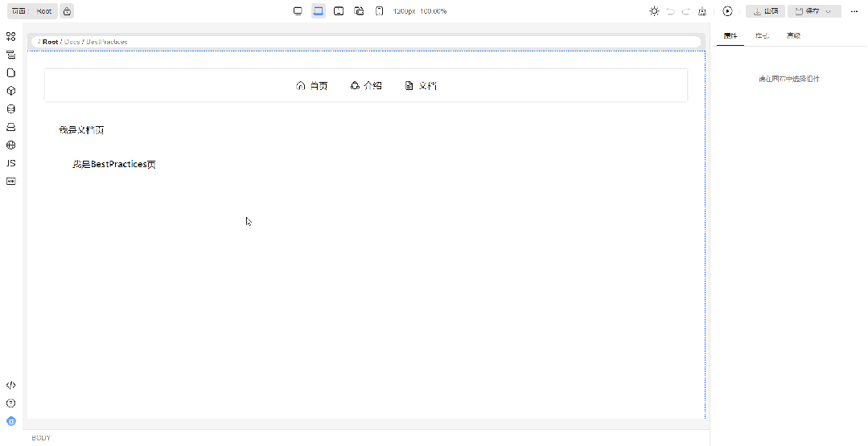Open the three-dot more options menu
This screenshot has height=446, width=868.
coord(854,11)
